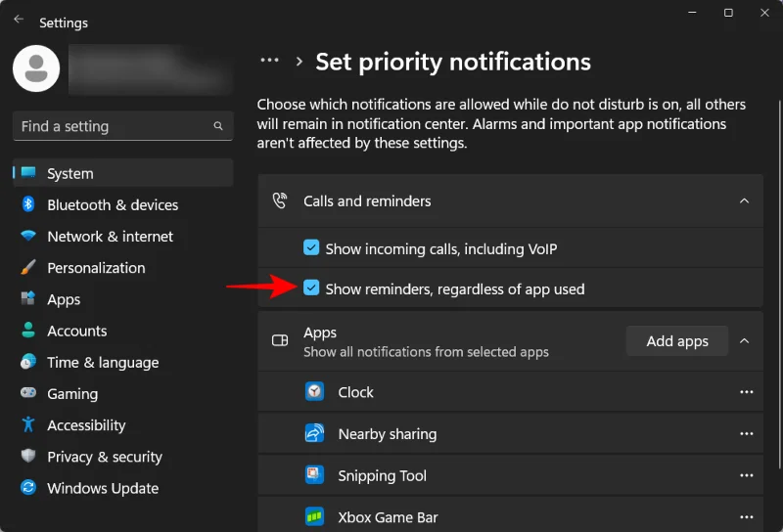Click the System monitor icon
This screenshot has width=783, height=532.
[x=28, y=173]
